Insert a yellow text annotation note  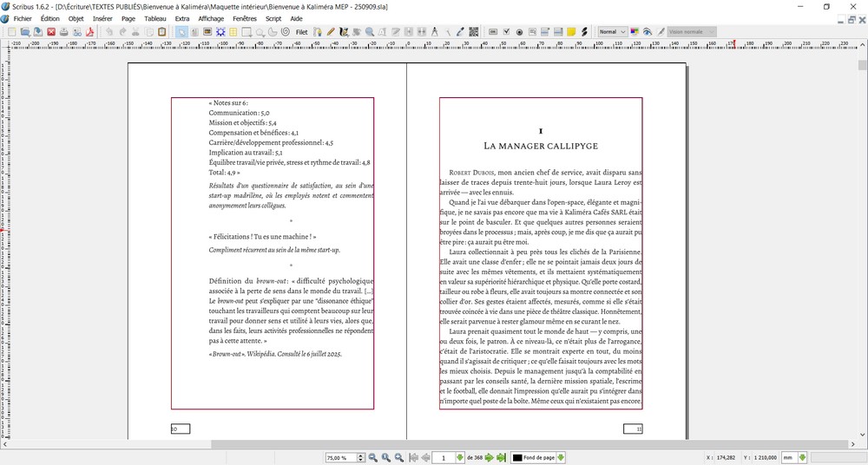click(571, 31)
